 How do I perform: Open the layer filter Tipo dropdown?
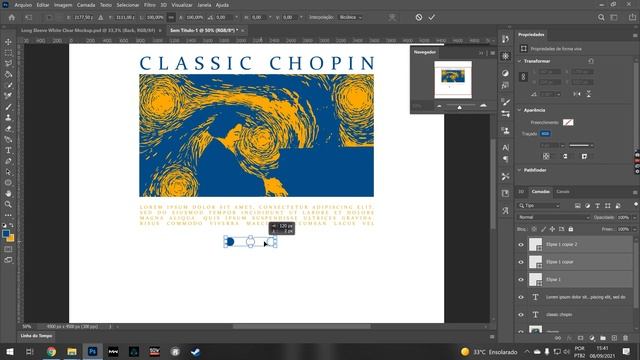click(539, 206)
